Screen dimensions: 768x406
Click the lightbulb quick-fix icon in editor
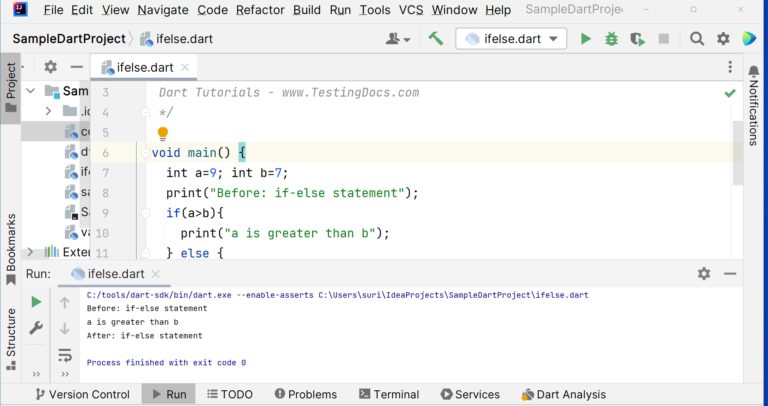tap(163, 133)
